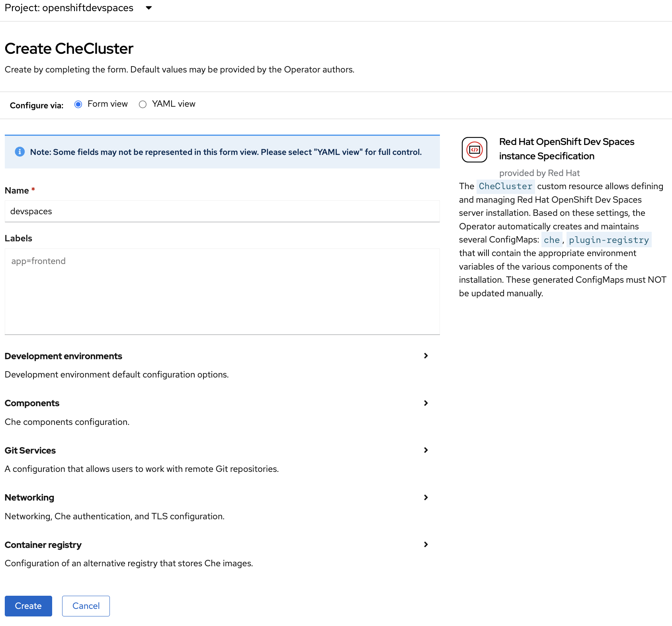672x626 pixels.
Task: Click the Name input field containing devspaces
Action: pos(222,211)
